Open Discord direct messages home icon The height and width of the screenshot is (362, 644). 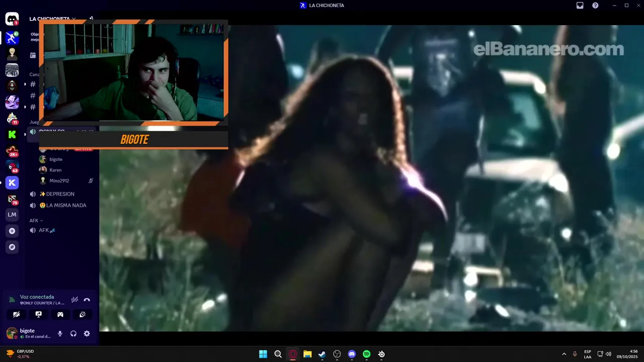(12, 19)
